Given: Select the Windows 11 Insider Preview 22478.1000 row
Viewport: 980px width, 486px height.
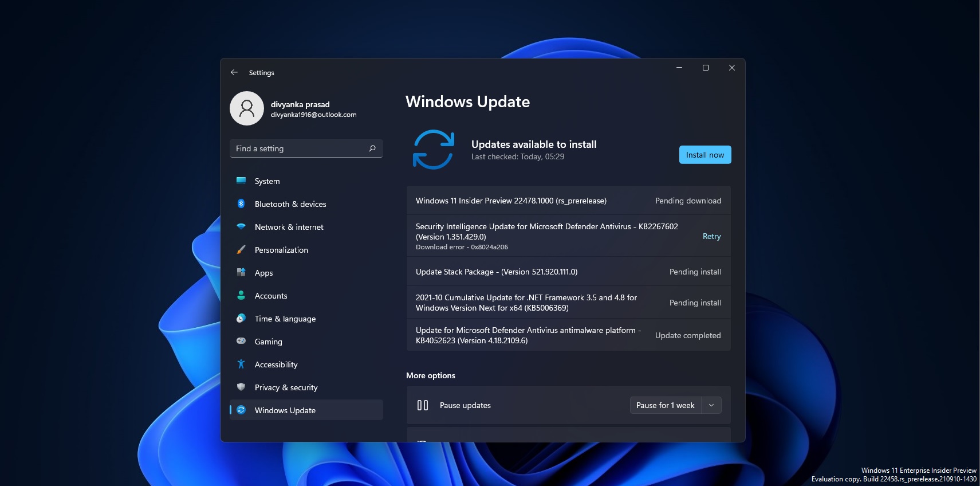Looking at the screenshot, I should 569,201.
